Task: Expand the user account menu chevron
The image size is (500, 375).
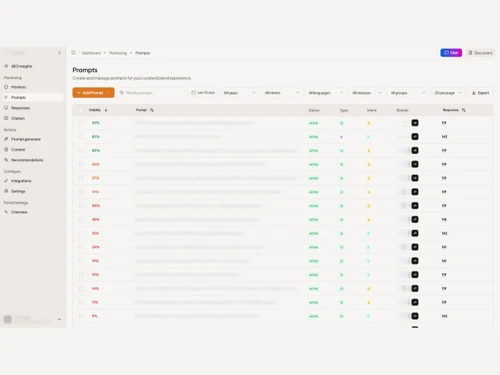Action: tap(59, 319)
